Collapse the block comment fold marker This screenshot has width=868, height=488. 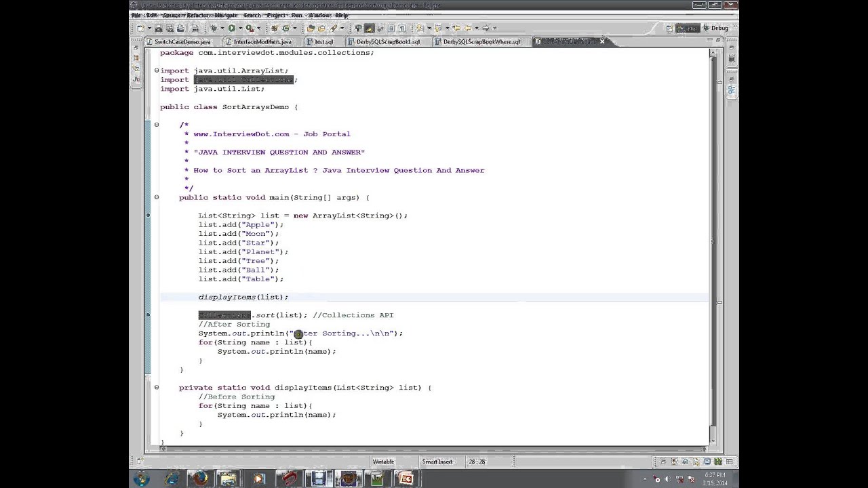point(156,125)
